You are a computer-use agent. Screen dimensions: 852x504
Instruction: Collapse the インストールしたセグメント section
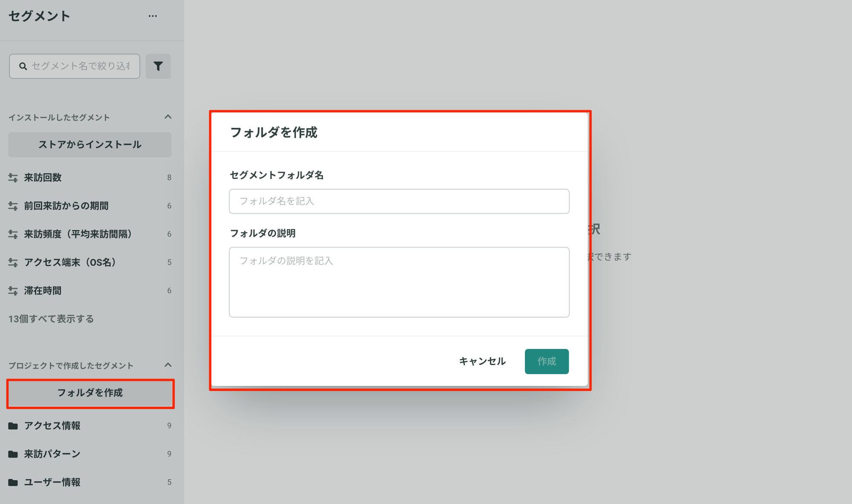pos(168,117)
